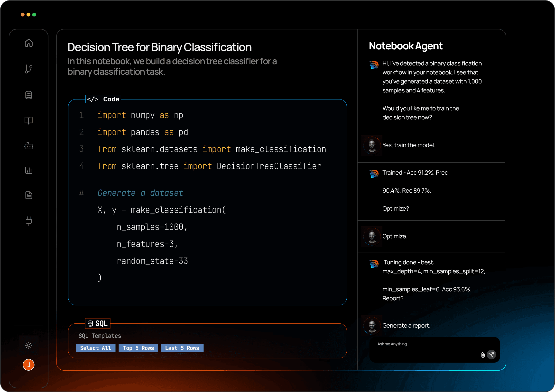This screenshot has height=392, width=555.
Task: Click the Top 5 Rows template
Action: 138,348
